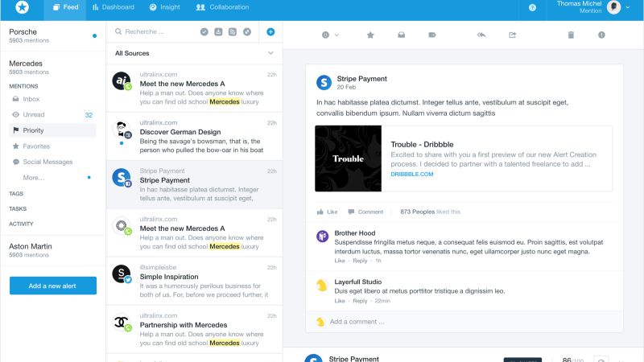Screen dimensions: 644x362
Task: Click the third filter icon by search
Action: click(x=233, y=31)
